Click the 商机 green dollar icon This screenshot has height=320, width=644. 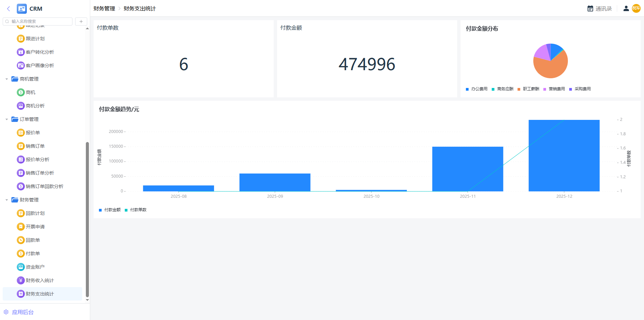[21, 92]
